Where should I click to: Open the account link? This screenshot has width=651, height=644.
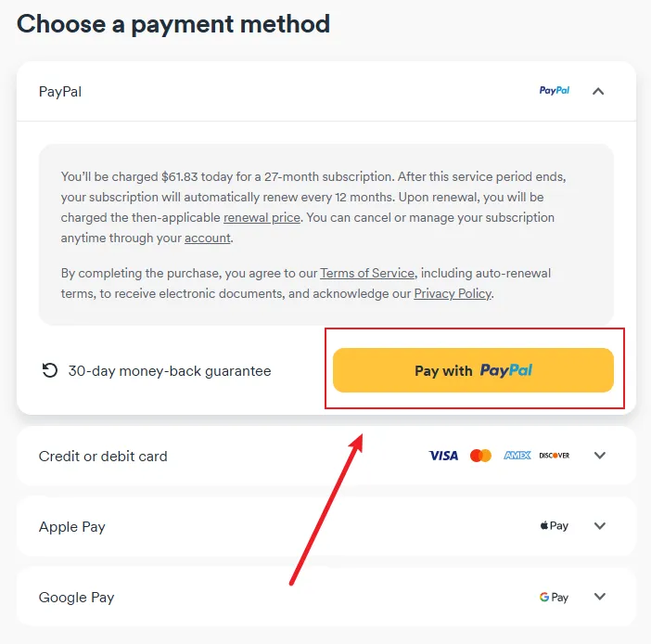(207, 238)
